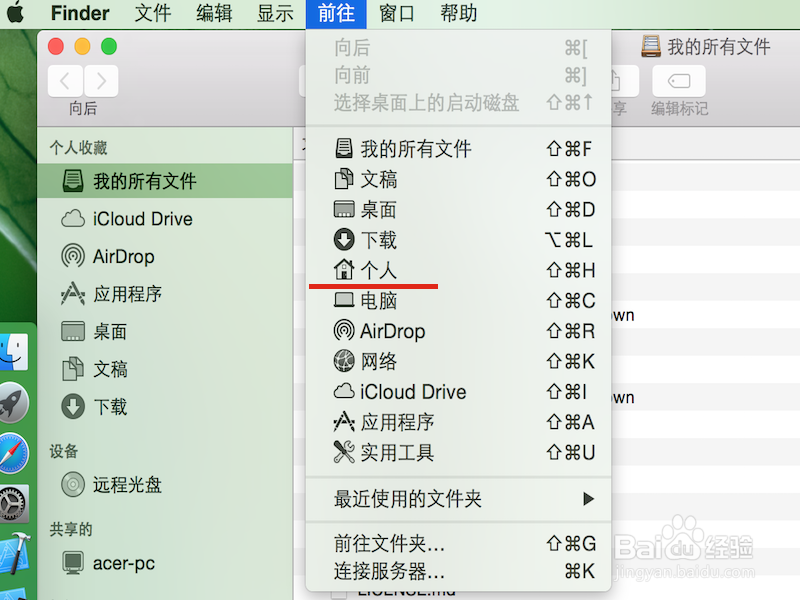Open the Apple menu
Viewport: 800px width, 600px height.
click(15, 12)
